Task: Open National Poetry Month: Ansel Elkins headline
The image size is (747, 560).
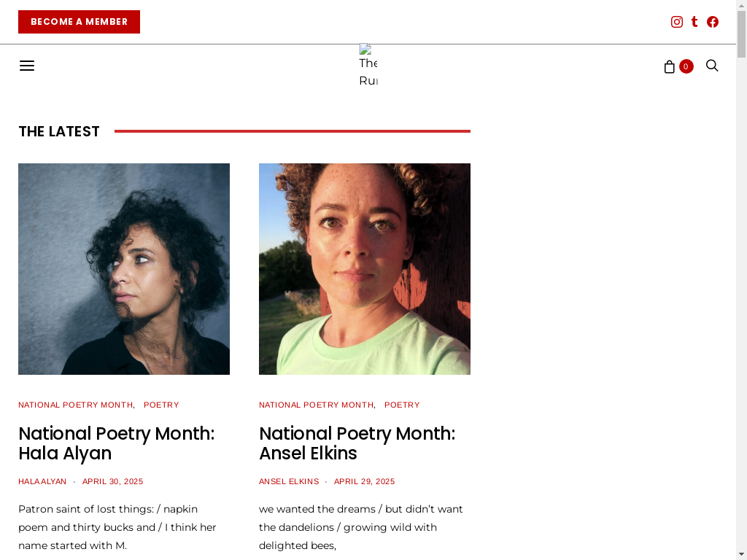Action: click(x=357, y=443)
